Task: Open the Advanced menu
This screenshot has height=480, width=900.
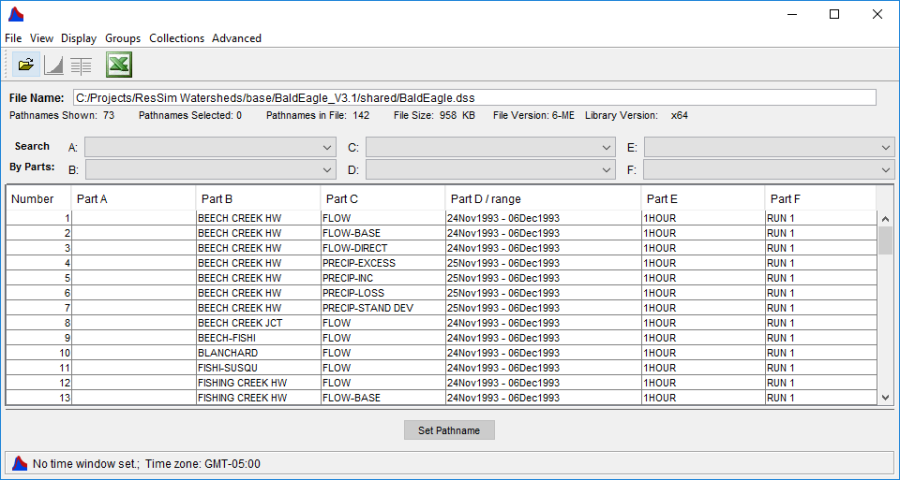Action: (236, 38)
